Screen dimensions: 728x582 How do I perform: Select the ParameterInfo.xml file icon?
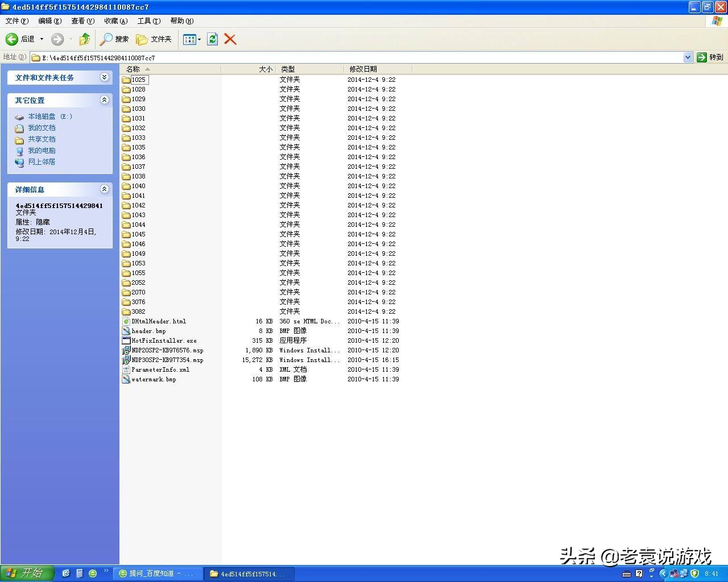click(x=126, y=369)
